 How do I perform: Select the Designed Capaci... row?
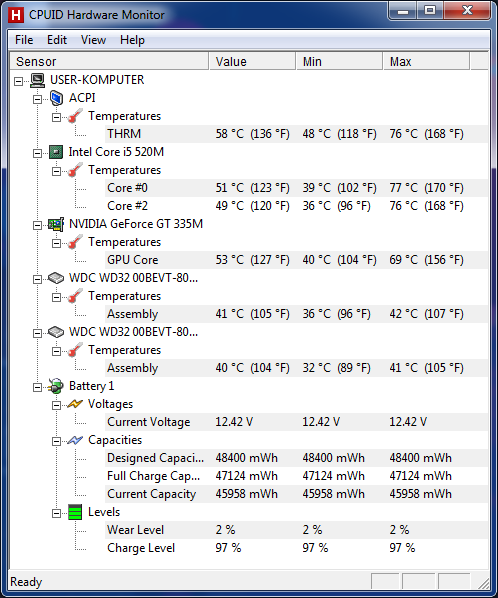click(296, 458)
